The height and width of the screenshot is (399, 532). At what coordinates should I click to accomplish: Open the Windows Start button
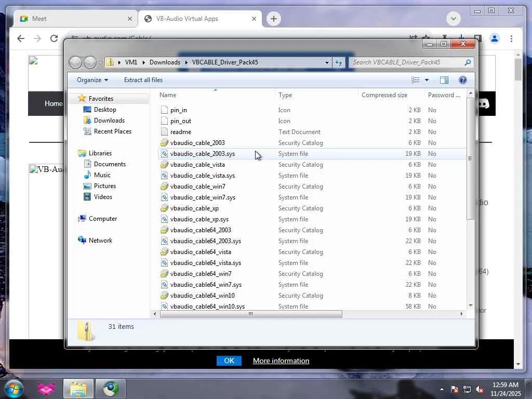click(14, 389)
